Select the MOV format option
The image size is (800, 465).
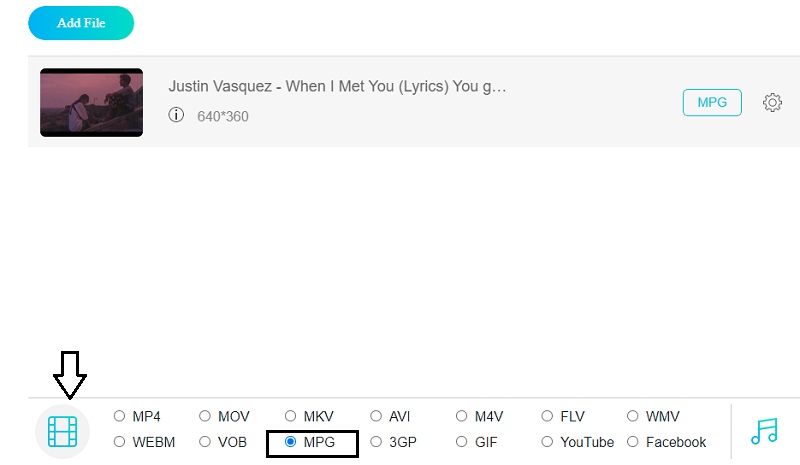tap(205, 416)
